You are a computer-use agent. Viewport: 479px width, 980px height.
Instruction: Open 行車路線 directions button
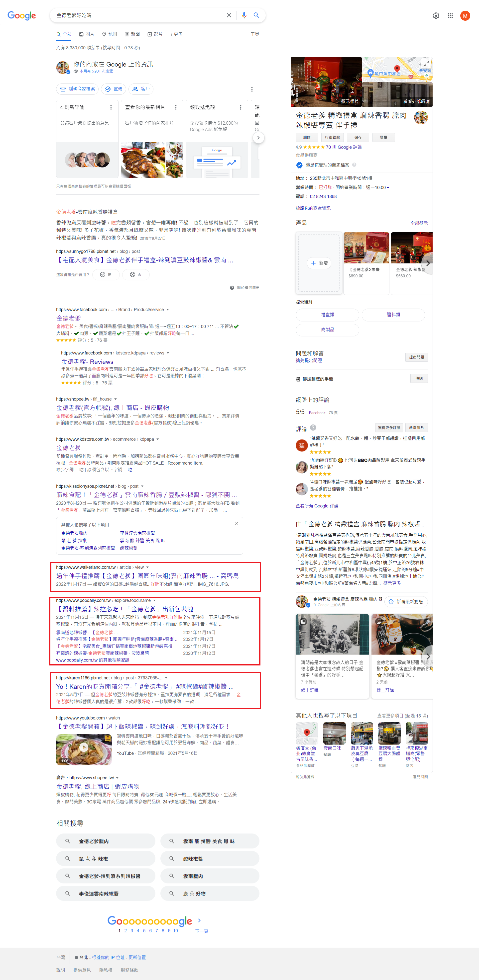(332, 137)
